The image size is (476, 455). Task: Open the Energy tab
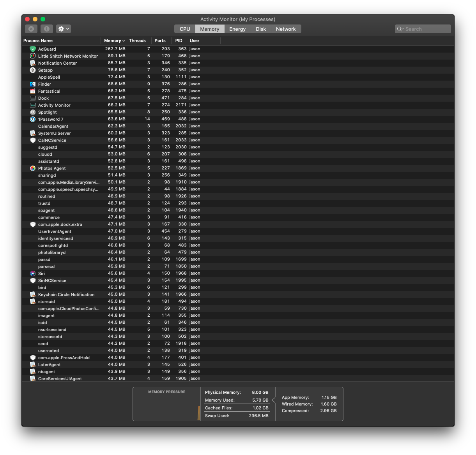[237, 29]
